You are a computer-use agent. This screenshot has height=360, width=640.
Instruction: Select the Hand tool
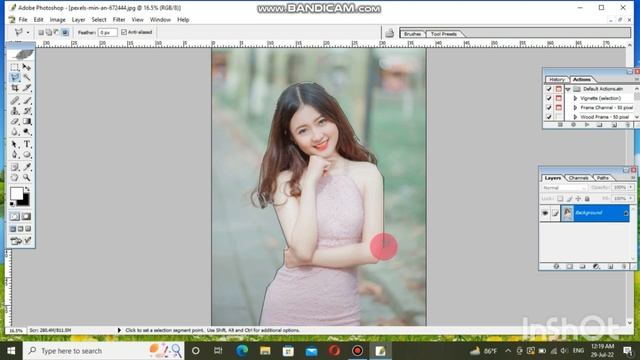(x=15, y=178)
